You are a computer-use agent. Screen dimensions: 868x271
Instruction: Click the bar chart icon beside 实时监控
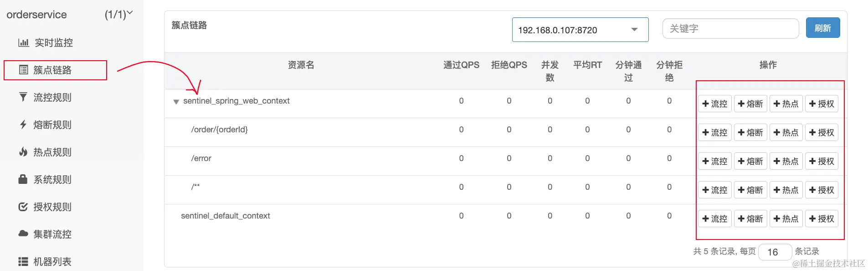23,42
